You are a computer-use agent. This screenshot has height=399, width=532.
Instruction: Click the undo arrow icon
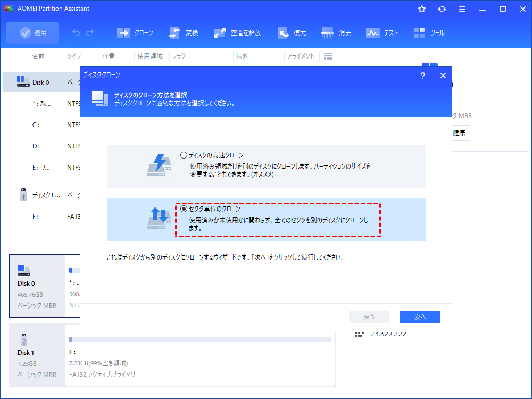click(x=76, y=32)
